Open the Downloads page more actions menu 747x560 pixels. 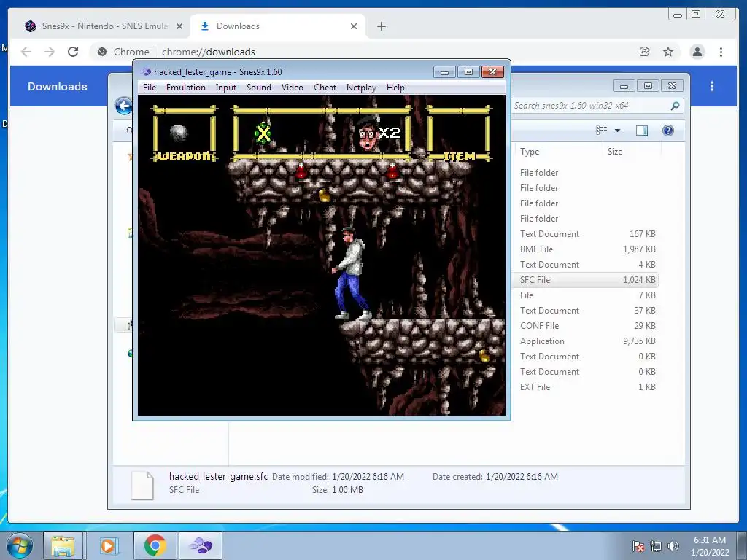pyautogui.click(x=712, y=86)
